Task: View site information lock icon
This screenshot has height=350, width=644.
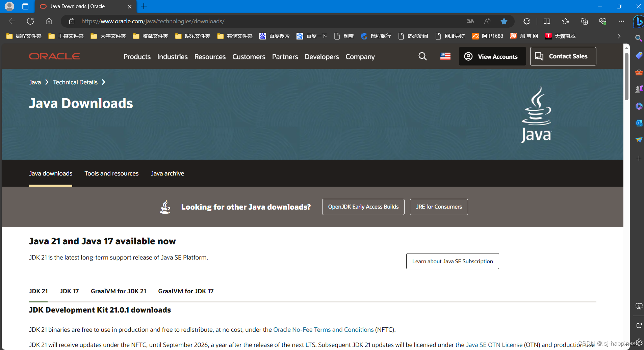Action: pos(72,21)
